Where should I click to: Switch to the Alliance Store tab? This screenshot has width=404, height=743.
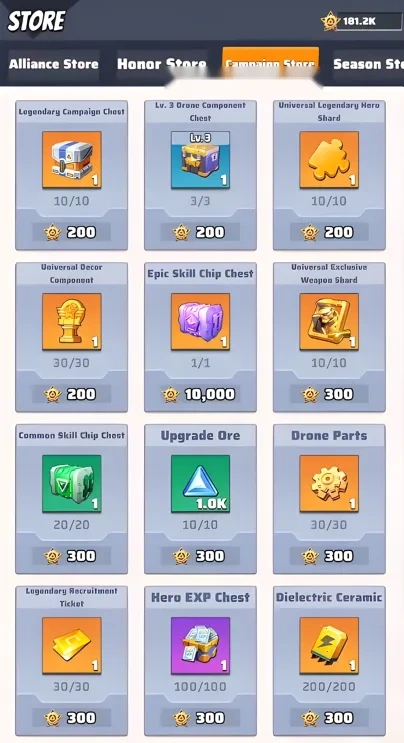[54, 64]
